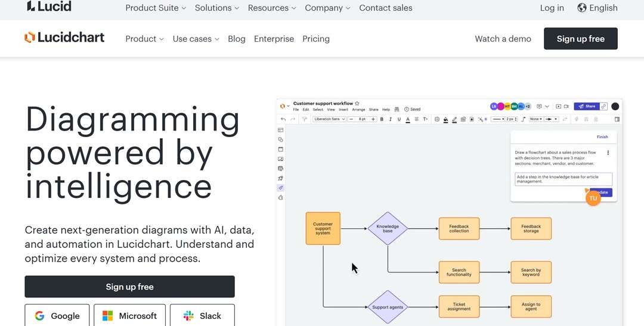
Task: Click header Sign up free button
Action: pyautogui.click(x=581, y=39)
